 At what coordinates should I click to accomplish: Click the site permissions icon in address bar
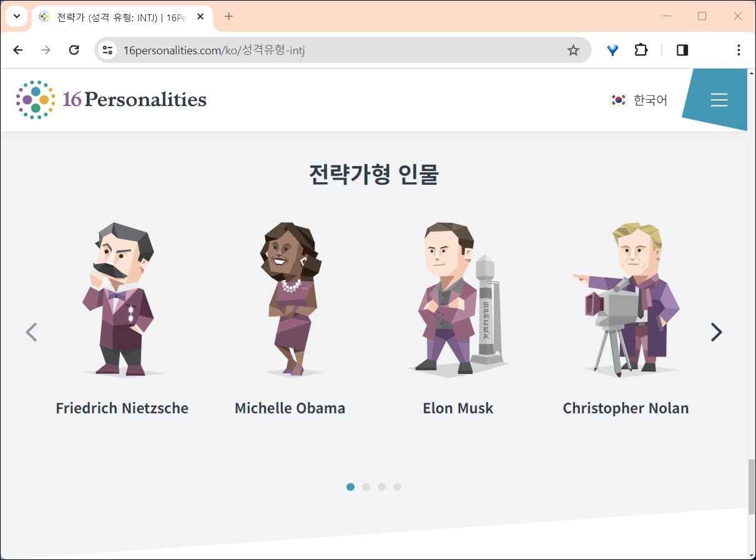pos(107,50)
